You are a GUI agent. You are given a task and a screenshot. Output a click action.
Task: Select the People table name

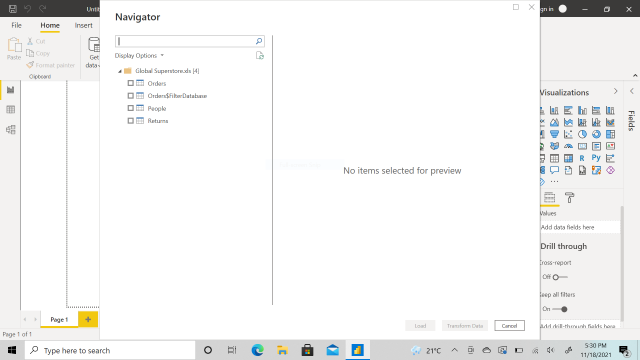(x=157, y=109)
